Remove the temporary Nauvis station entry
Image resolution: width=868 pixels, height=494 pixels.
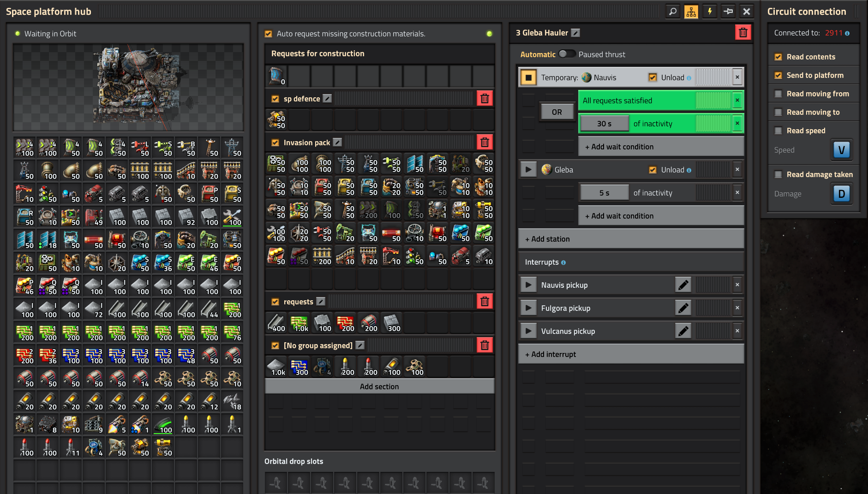(737, 77)
